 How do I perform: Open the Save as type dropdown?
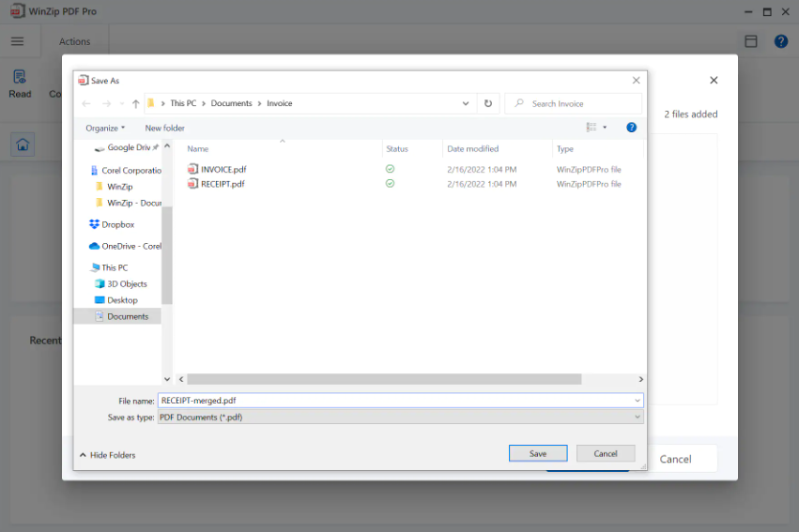click(x=401, y=418)
